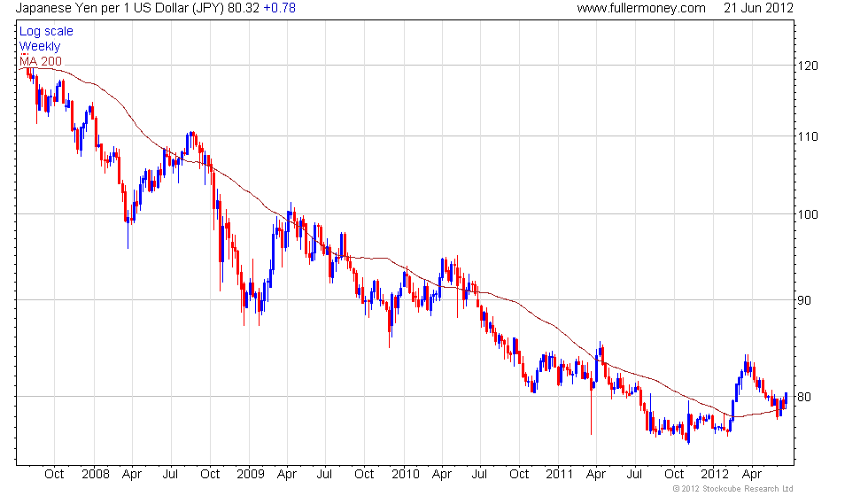Click the chart title 'Japanese Yen per 1 US Dollar (JPY)'
868x496 pixels.
pos(120,8)
